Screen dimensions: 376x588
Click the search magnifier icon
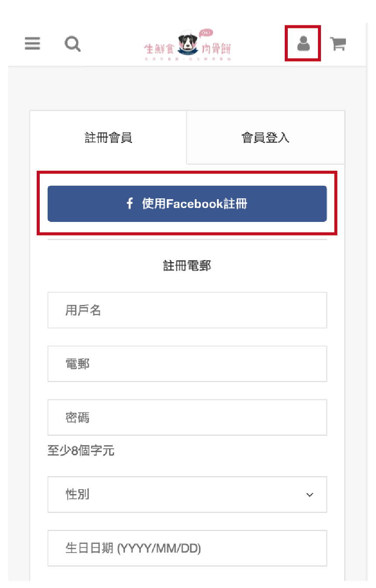coord(72,44)
